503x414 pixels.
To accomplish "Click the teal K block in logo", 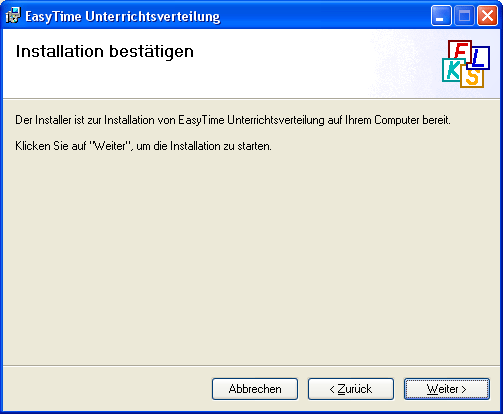I will pos(453,70).
